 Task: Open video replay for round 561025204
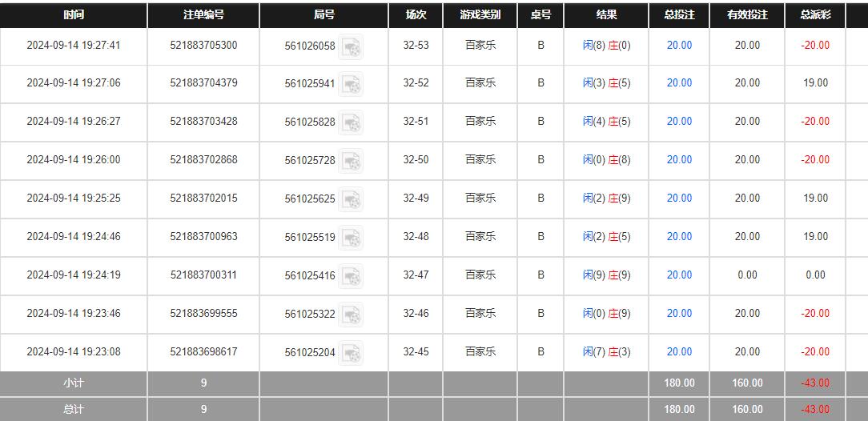[x=351, y=353]
